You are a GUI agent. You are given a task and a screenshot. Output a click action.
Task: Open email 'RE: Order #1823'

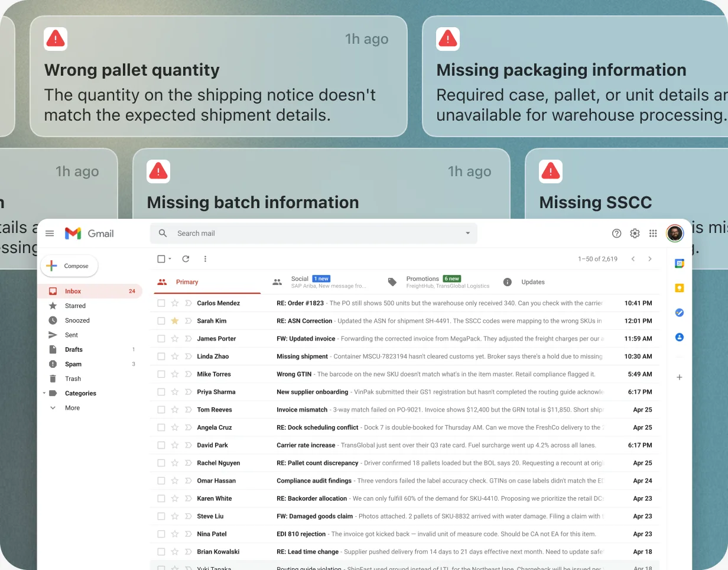405,303
